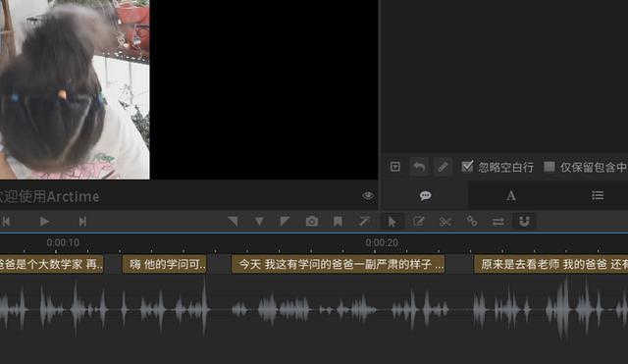Select the scissors cut tool
This screenshot has height=364, width=628.
click(445, 221)
